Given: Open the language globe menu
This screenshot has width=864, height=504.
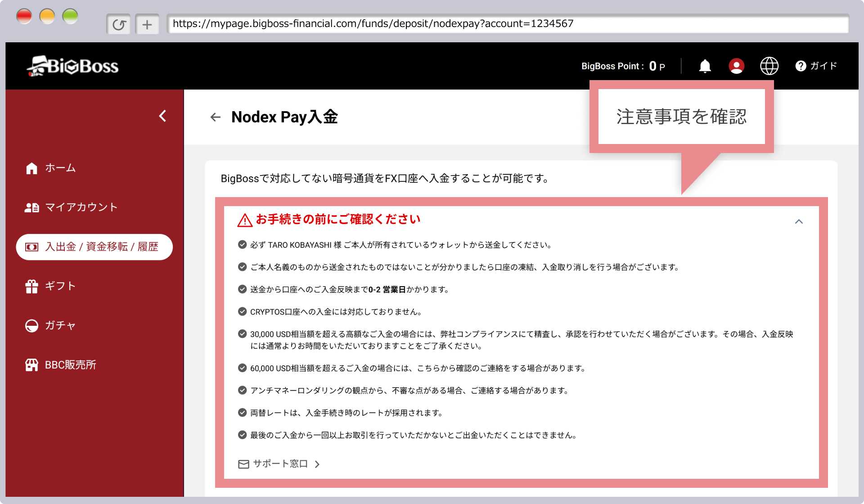Looking at the screenshot, I should pos(769,66).
